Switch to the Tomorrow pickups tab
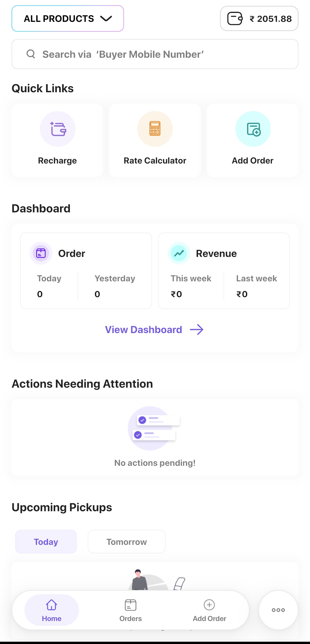310x644 pixels. 127,542
